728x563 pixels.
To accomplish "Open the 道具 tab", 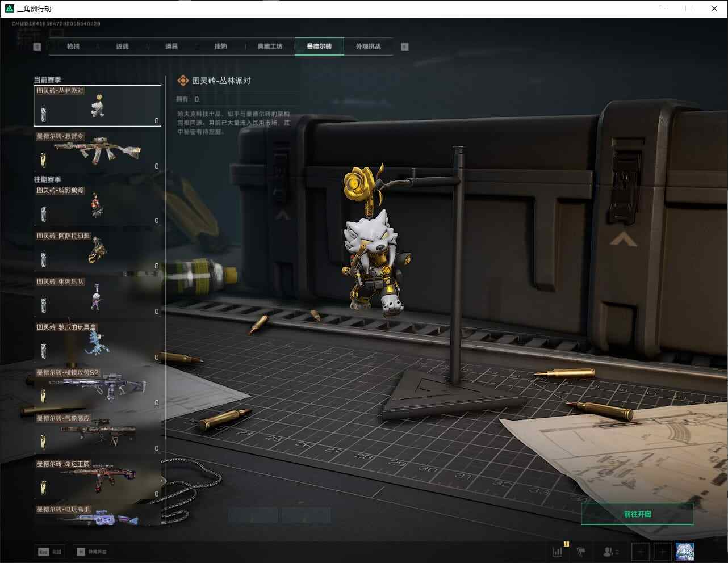I will (171, 47).
